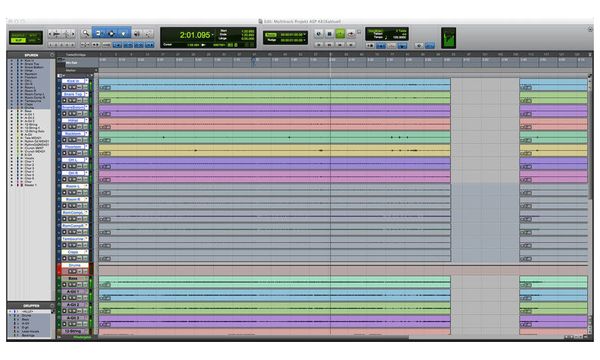600x360 pixels.
Task: Click the transport Stop button
Action: point(329,34)
